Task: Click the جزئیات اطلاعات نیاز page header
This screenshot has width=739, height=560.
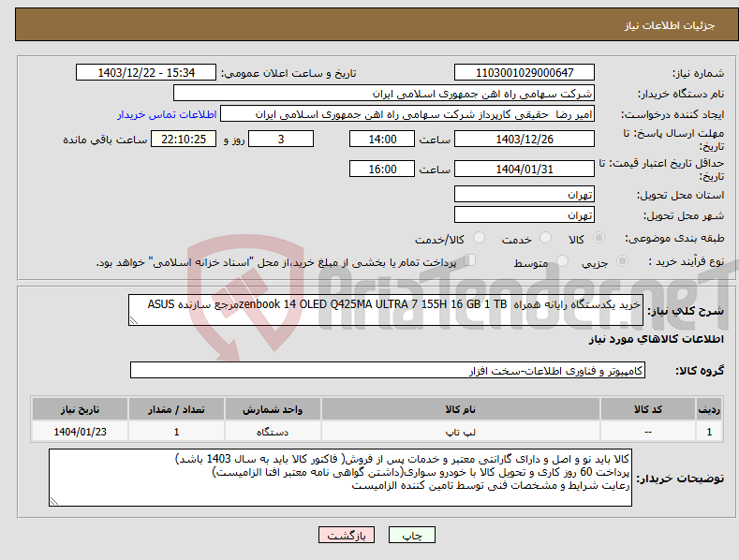Action: [670, 25]
